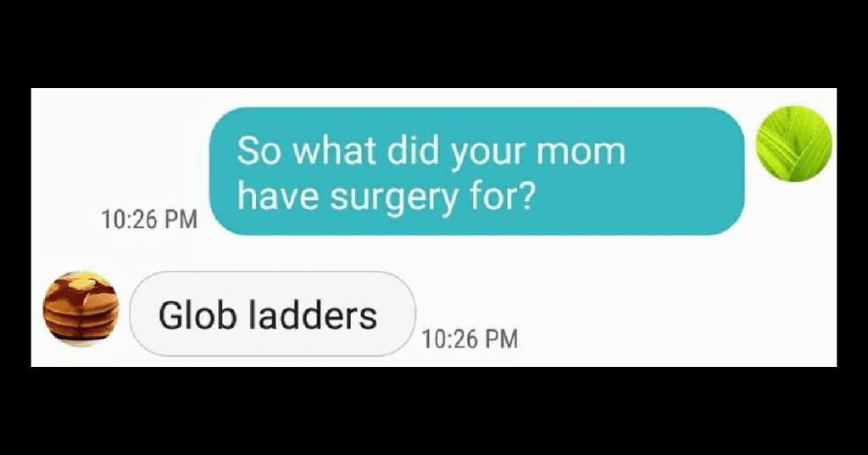Open the green leaf profile avatar
Viewport: 868px width, 455px height.
pyautogui.click(x=794, y=143)
